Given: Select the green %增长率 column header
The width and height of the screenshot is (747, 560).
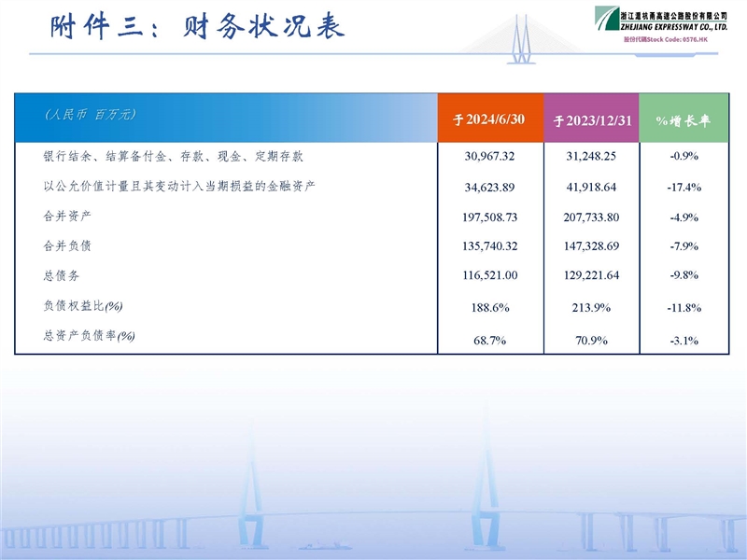Looking at the screenshot, I should click(683, 119).
